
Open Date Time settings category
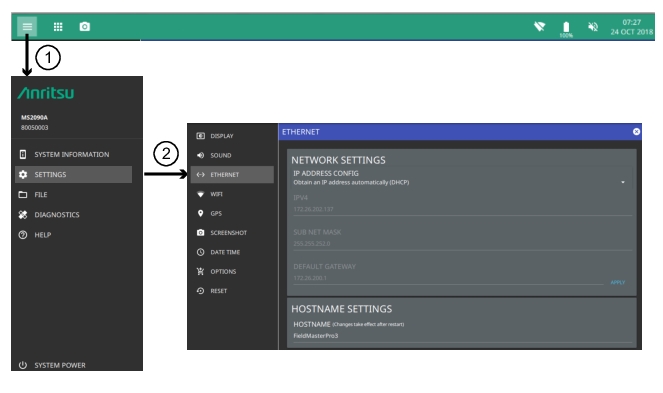[232, 252]
